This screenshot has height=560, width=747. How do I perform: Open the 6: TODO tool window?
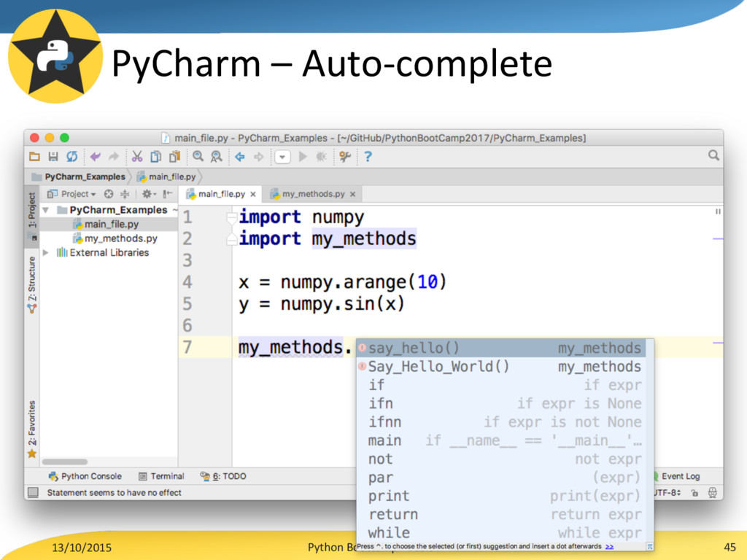tap(223, 476)
